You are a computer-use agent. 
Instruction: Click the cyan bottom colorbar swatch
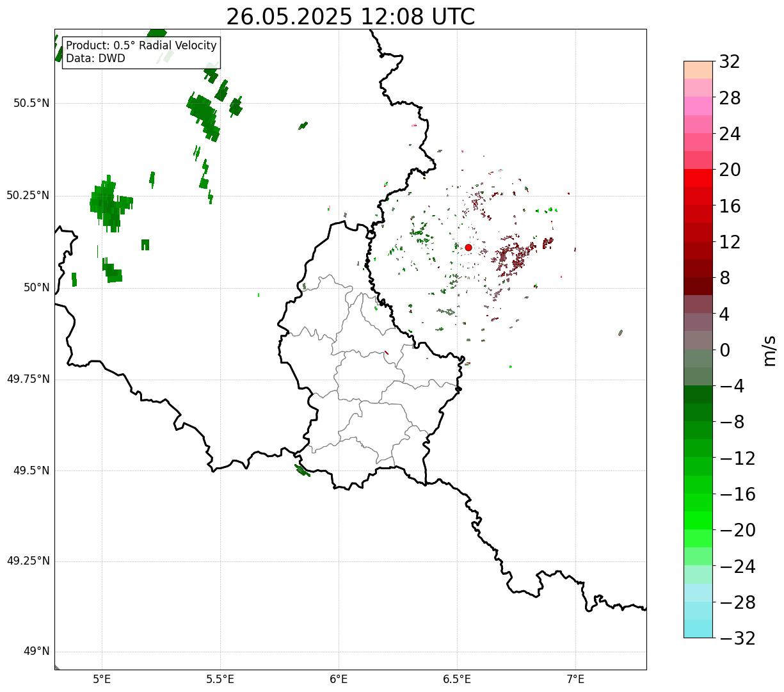pos(698,629)
